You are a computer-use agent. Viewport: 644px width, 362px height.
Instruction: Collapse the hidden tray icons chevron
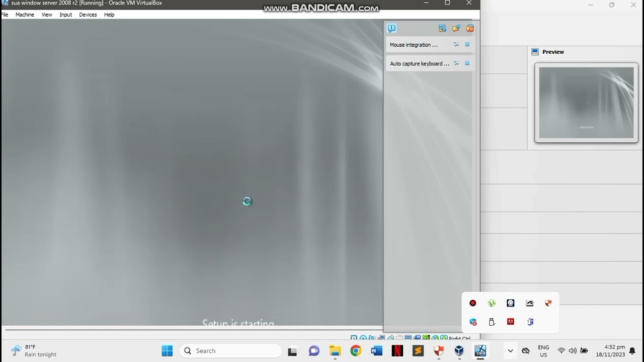[x=510, y=350]
